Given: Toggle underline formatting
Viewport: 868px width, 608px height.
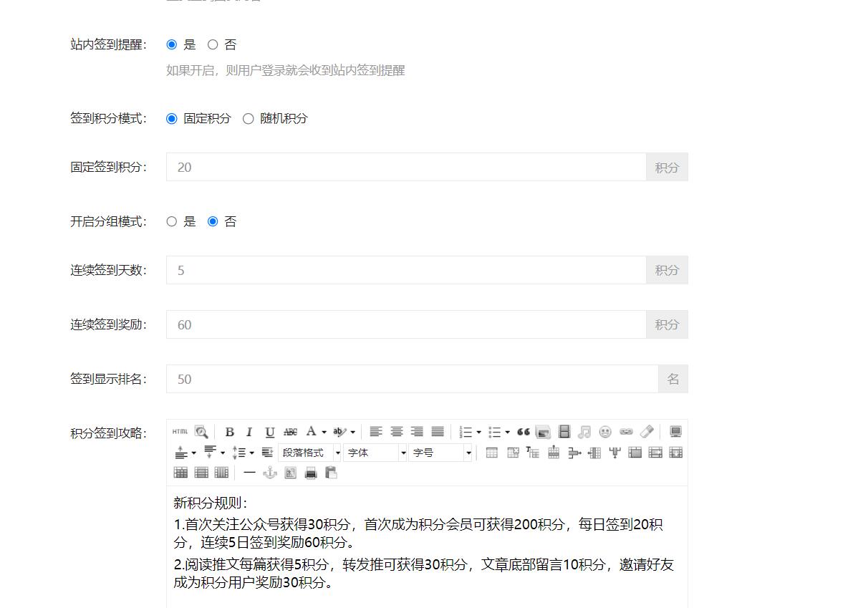Looking at the screenshot, I should [270, 432].
